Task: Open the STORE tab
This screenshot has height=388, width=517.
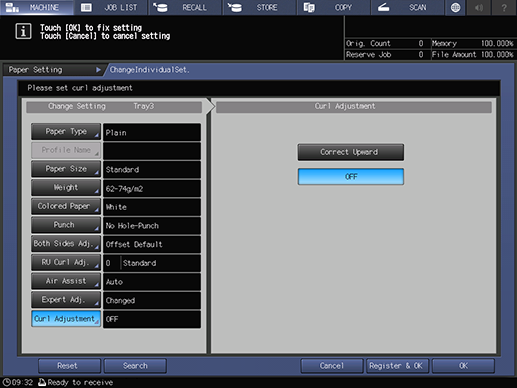Action: 259,7
